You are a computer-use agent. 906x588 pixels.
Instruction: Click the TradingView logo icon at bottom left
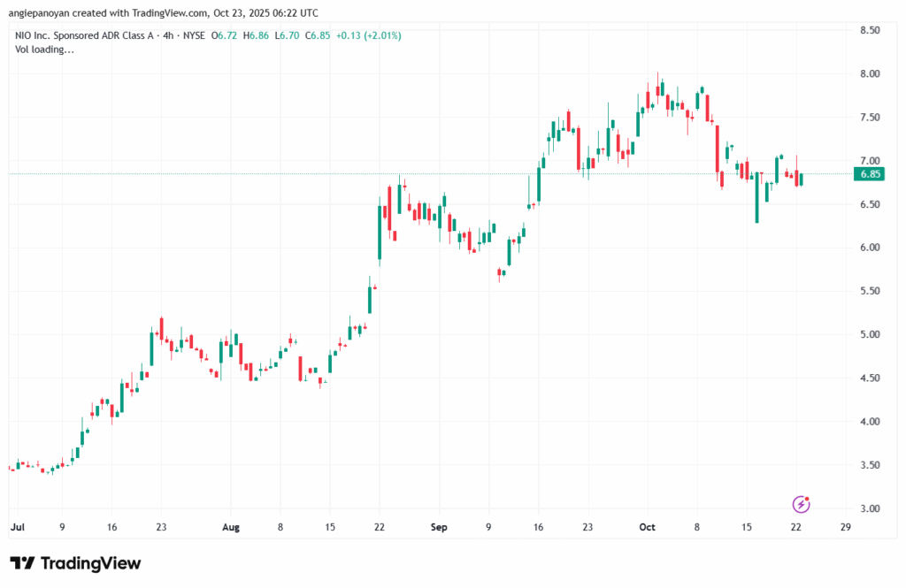[x=22, y=563]
